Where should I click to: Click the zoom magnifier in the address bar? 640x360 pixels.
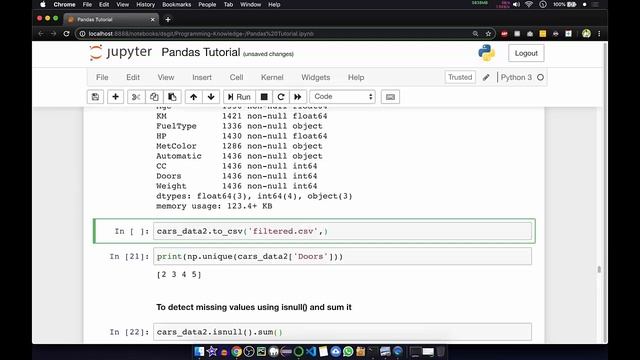[475, 33]
